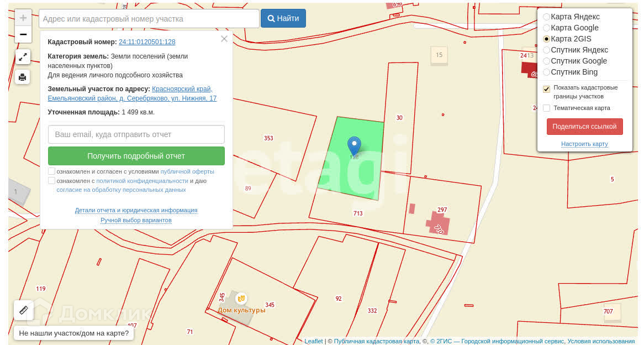Click parcel number 92 on map

(x=339, y=299)
